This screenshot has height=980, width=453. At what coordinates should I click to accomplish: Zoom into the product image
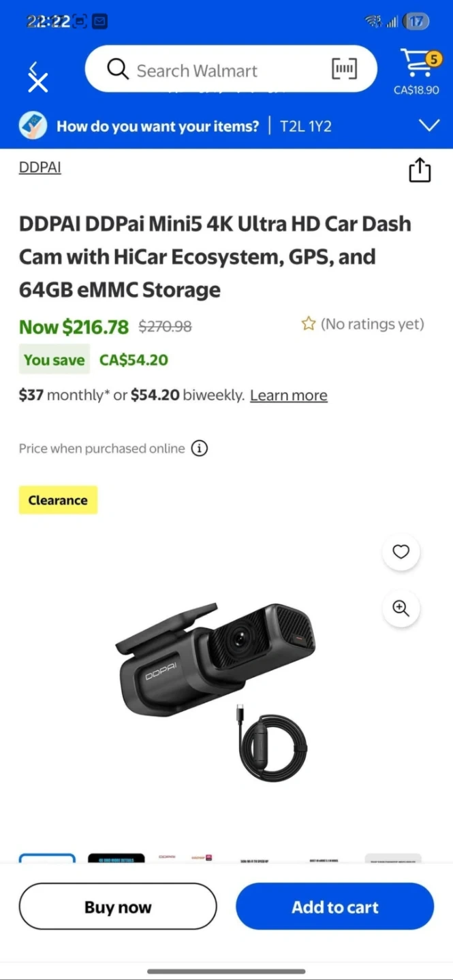coord(401,608)
